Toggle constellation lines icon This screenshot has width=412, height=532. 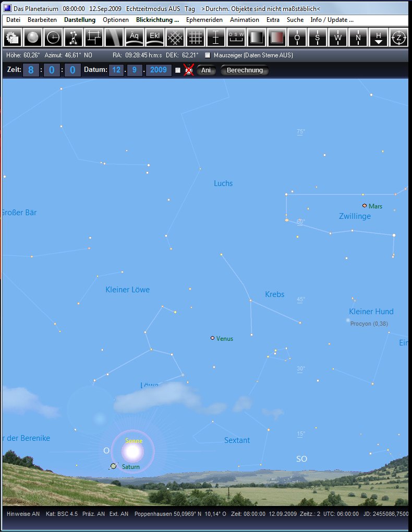pyautogui.click(x=74, y=38)
